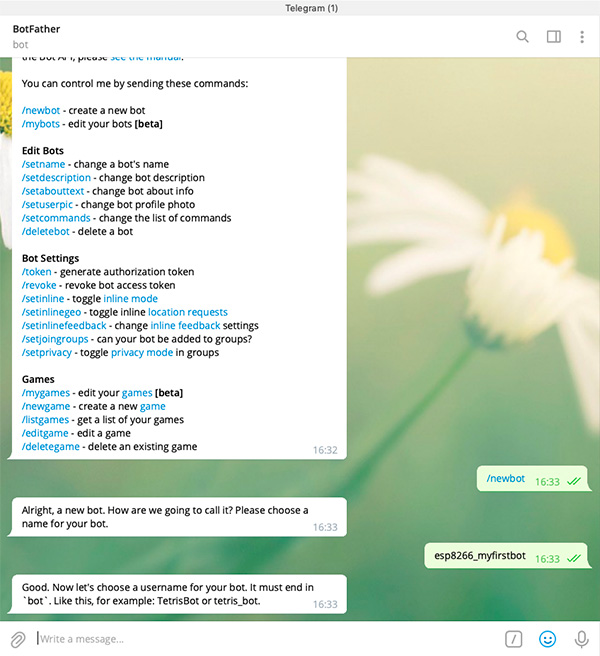This screenshot has width=600, height=656.
Task: Open the bot commands slash icon
Action: pos(513,639)
